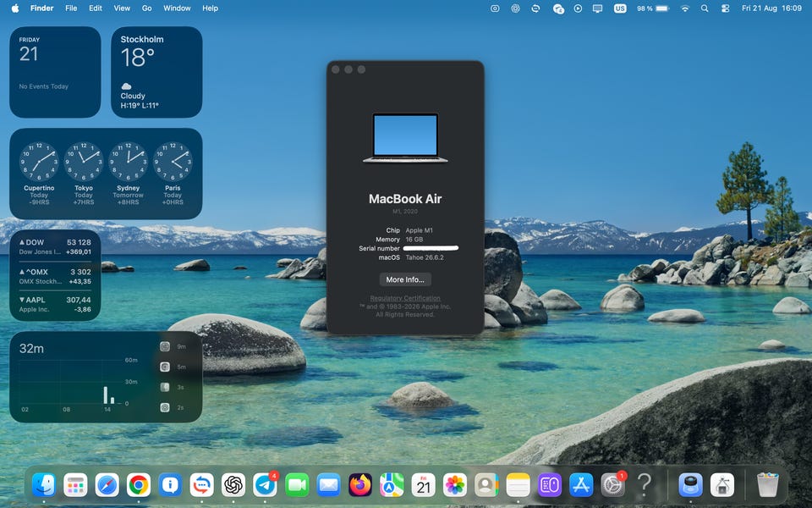Viewport: 812px width, 508px height.
Task: Open the battery status menu
Action: click(x=652, y=8)
